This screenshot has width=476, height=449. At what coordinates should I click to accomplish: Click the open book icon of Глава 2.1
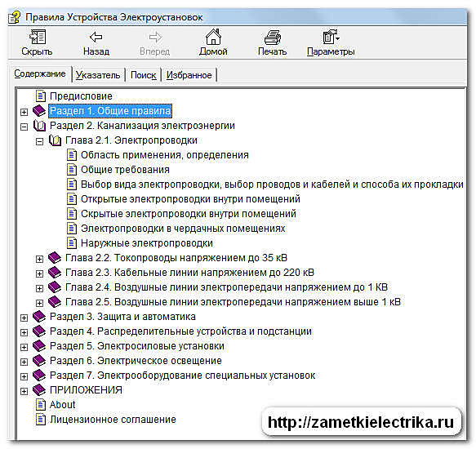[x=55, y=140]
